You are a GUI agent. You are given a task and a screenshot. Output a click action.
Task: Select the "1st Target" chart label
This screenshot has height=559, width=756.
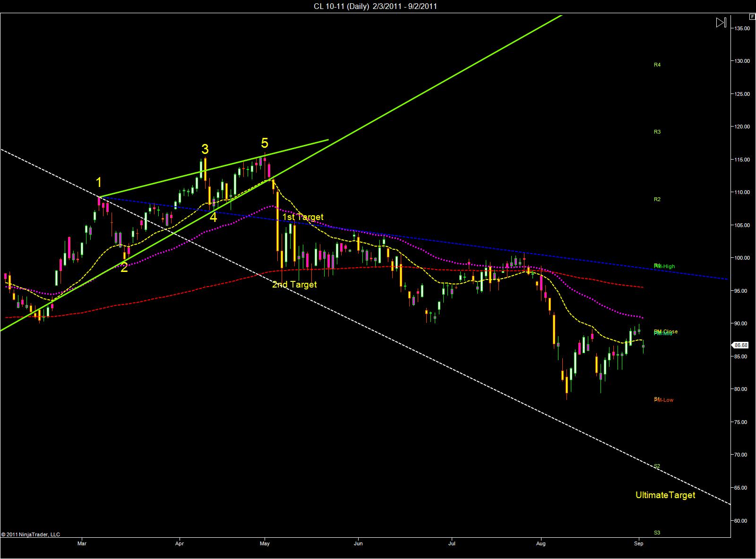point(303,217)
